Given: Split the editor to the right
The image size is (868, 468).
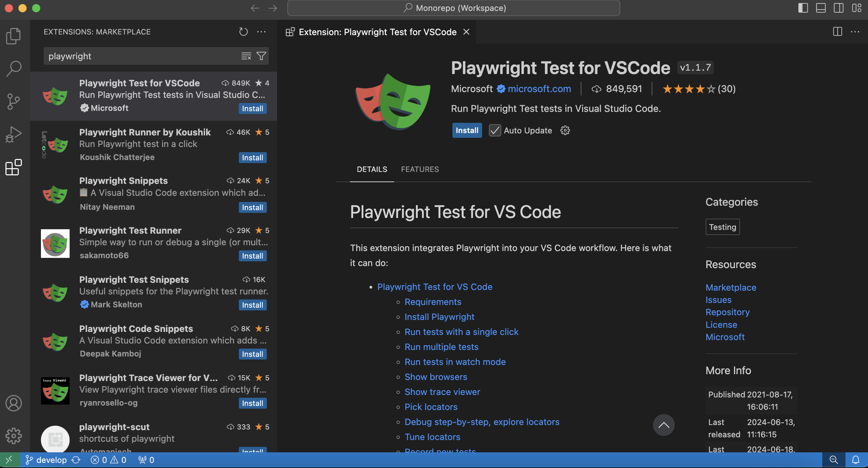Looking at the screenshot, I should pos(837,32).
